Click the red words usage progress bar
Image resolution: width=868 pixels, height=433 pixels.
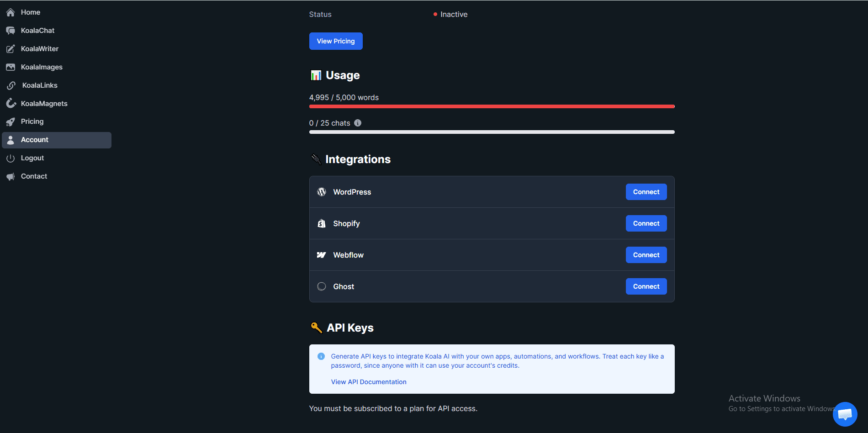tap(492, 106)
